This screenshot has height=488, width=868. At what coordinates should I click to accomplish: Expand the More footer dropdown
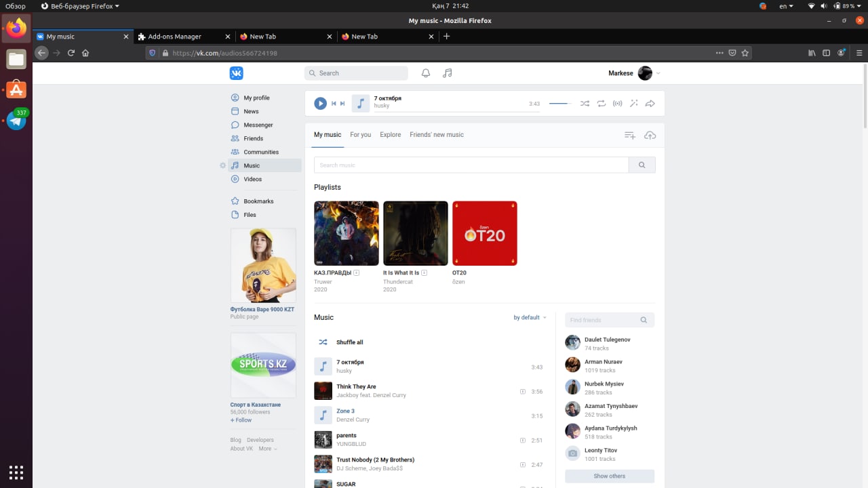pyautogui.click(x=268, y=449)
